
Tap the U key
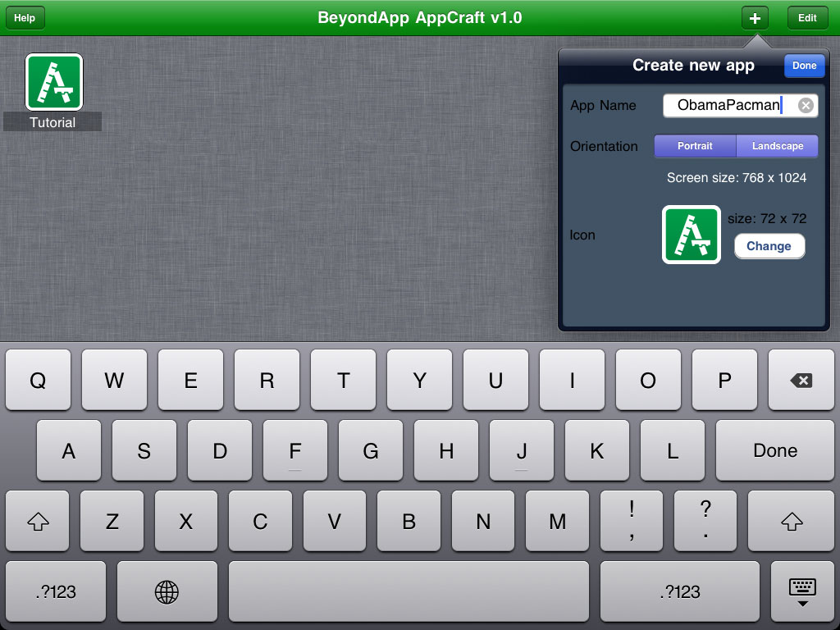pos(495,381)
